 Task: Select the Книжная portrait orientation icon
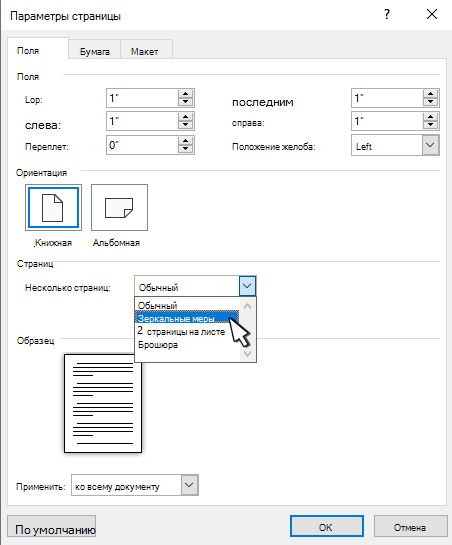pos(53,208)
